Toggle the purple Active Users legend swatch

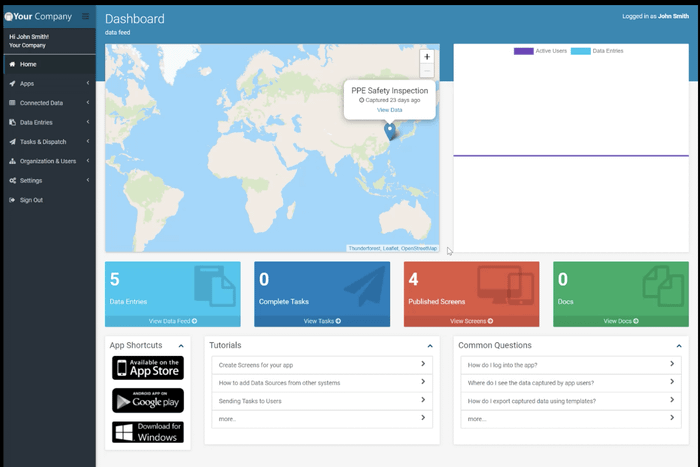524,51
